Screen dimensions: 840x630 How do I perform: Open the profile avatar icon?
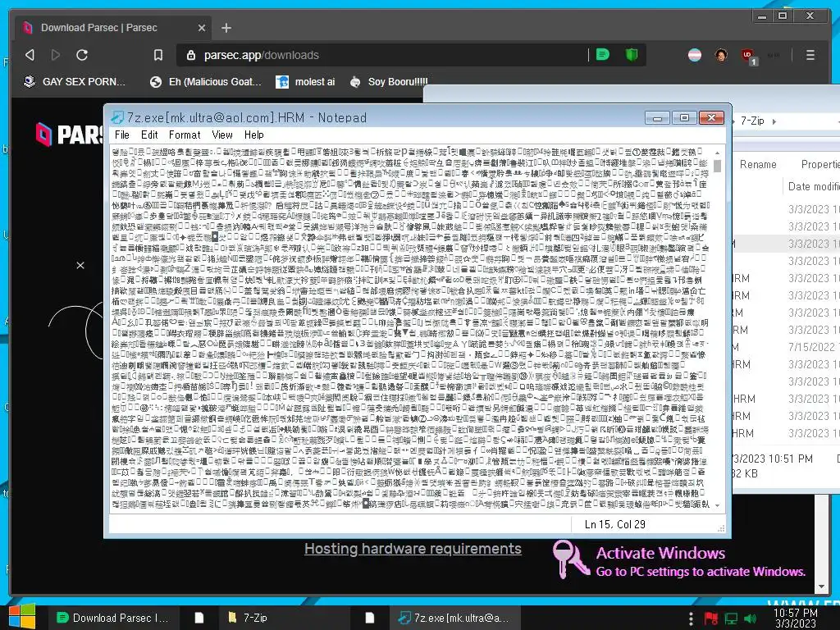(x=721, y=55)
